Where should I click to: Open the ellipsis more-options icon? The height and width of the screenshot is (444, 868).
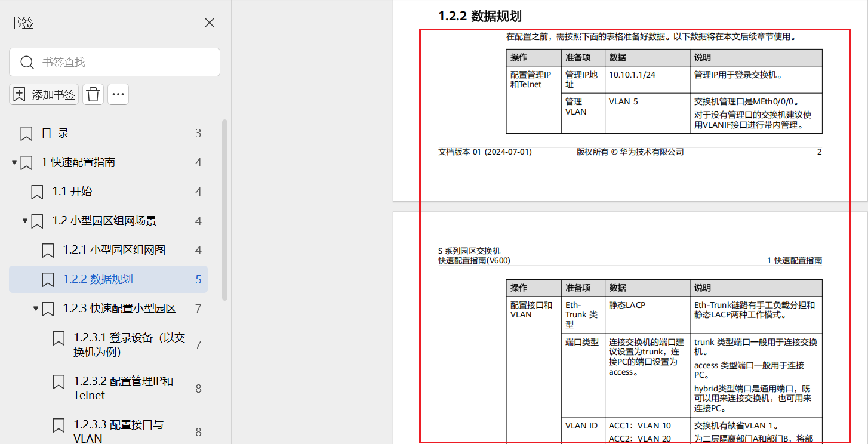(118, 94)
